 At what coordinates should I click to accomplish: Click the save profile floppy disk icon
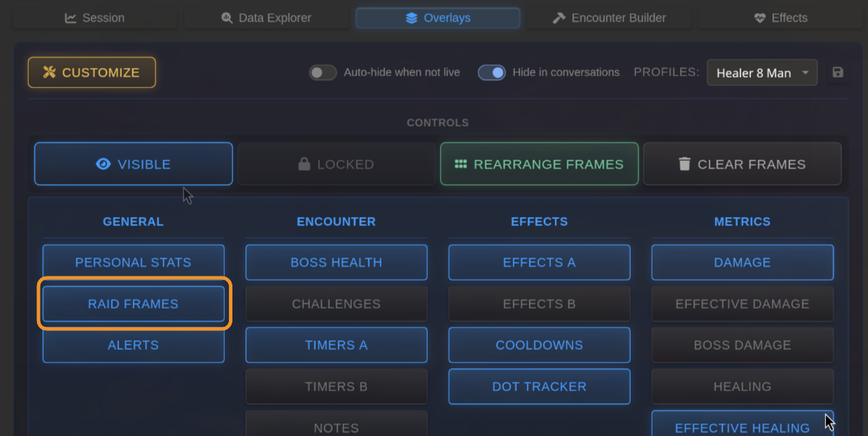click(x=838, y=73)
